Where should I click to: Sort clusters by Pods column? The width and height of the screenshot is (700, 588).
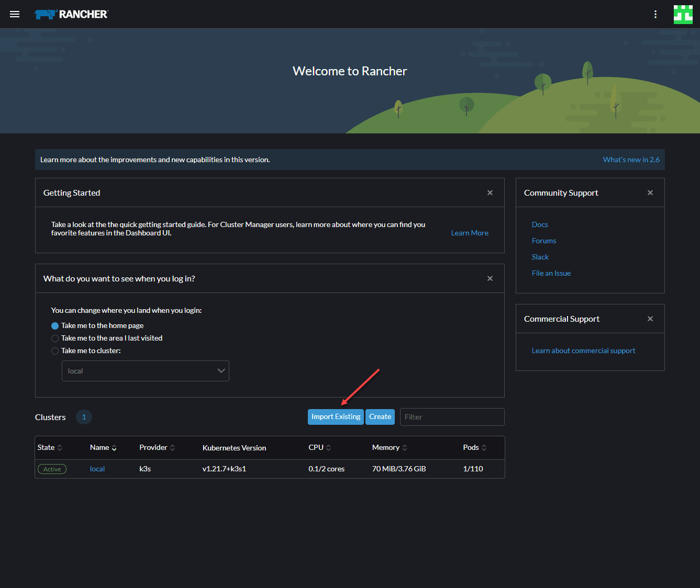(475, 447)
